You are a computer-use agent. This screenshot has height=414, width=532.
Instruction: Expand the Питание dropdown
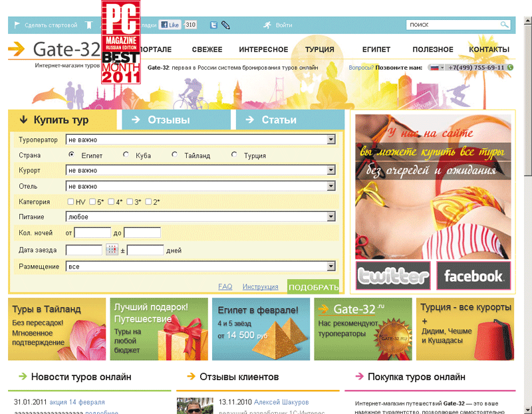click(201, 217)
